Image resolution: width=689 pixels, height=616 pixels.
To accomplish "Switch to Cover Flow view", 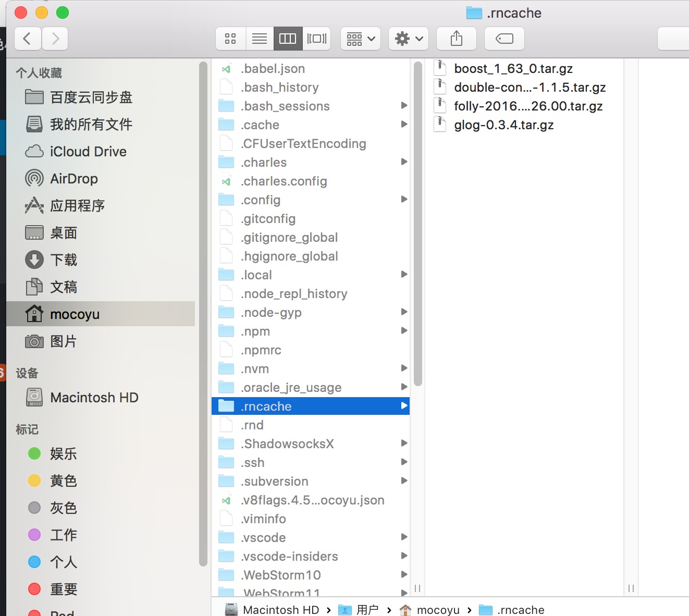I will pyautogui.click(x=317, y=38).
